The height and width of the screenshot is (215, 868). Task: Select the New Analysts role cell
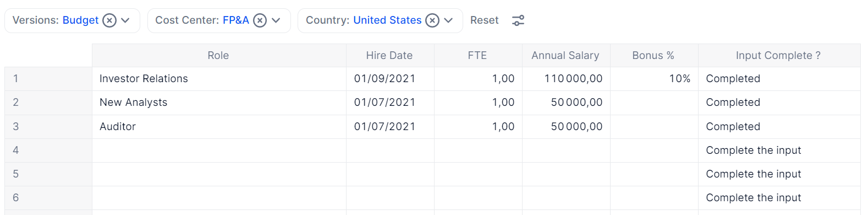(x=219, y=103)
